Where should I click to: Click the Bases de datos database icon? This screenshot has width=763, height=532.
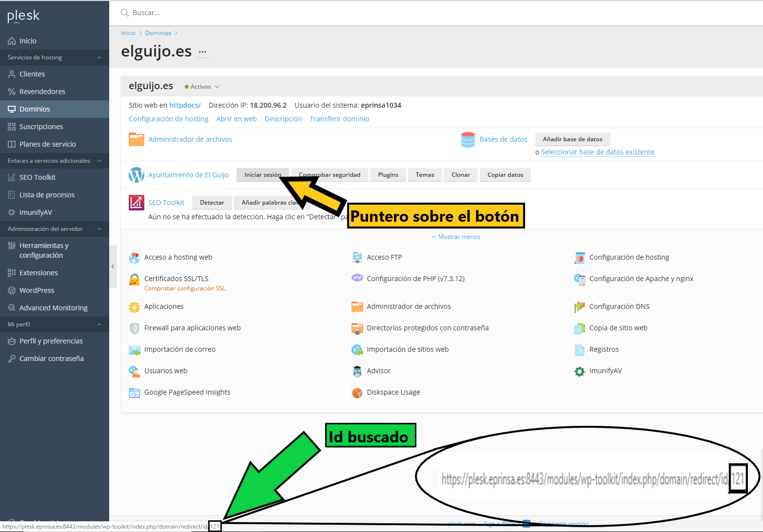coord(468,140)
